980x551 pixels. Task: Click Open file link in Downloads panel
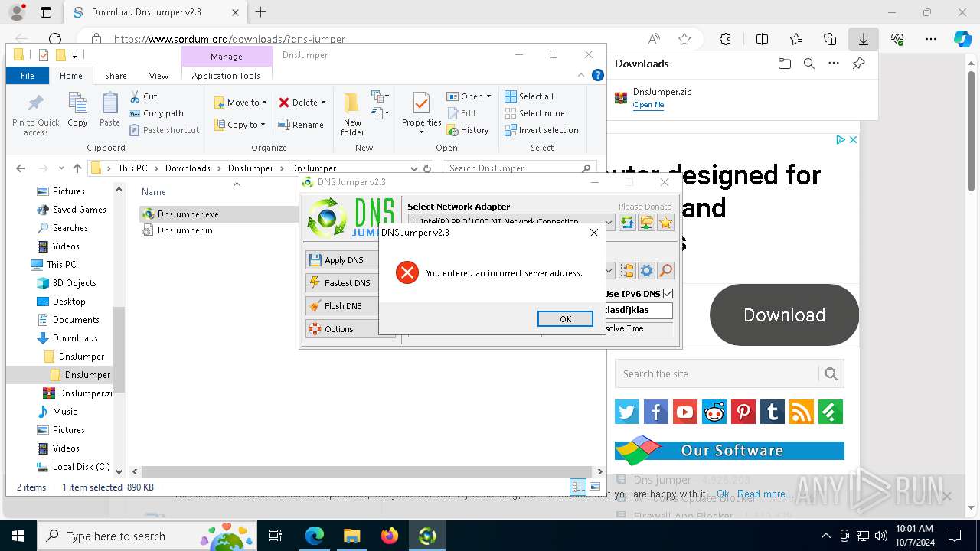(x=648, y=105)
